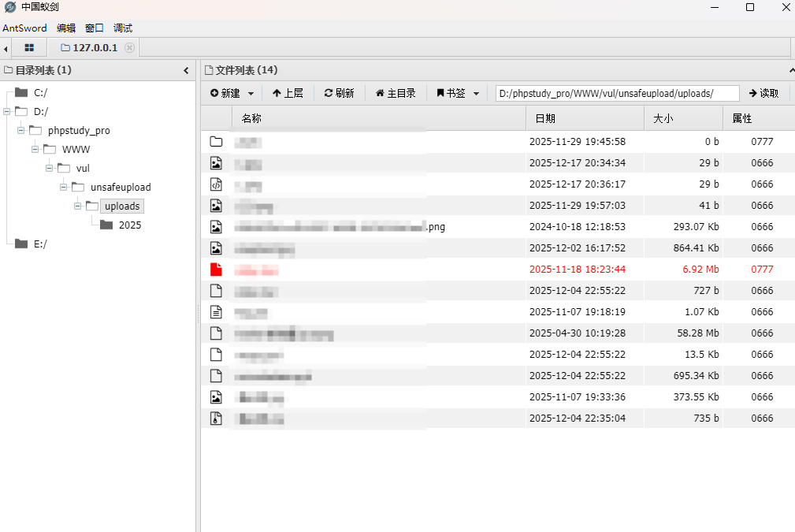The image size is (795, 532).
Task: Click code file icon in 20:36:17 row
Action: click(216, 184)
